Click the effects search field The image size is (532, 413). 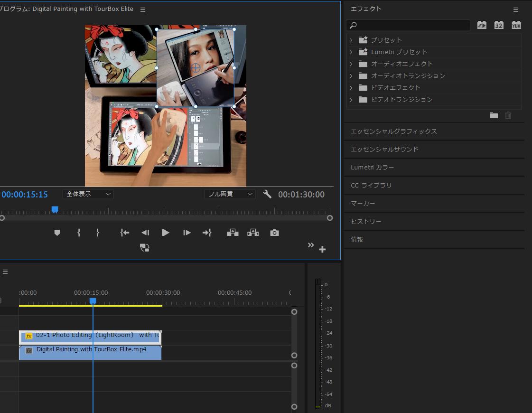[x=413, y=25]
